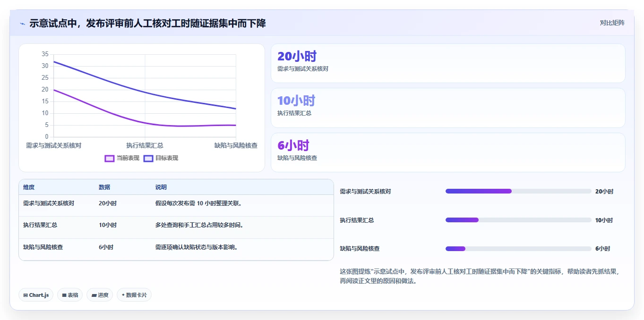The image size is (644, 320).
Task: Click the progress row label 缺陷与风险核查
Action: pos(360,249)
